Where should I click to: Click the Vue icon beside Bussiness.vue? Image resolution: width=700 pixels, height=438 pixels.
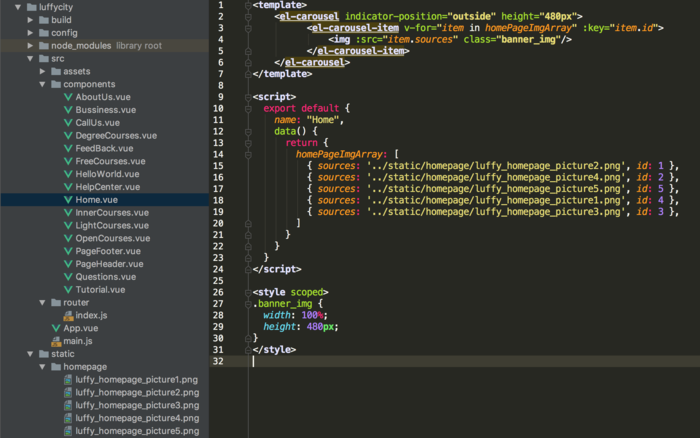click(x=68, y=110)
